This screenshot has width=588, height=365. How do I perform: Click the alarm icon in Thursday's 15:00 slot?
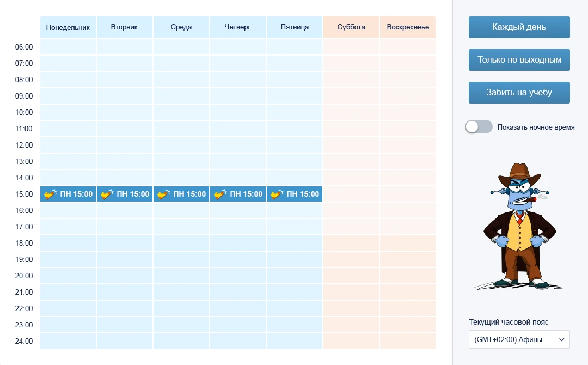pos(220,194)
